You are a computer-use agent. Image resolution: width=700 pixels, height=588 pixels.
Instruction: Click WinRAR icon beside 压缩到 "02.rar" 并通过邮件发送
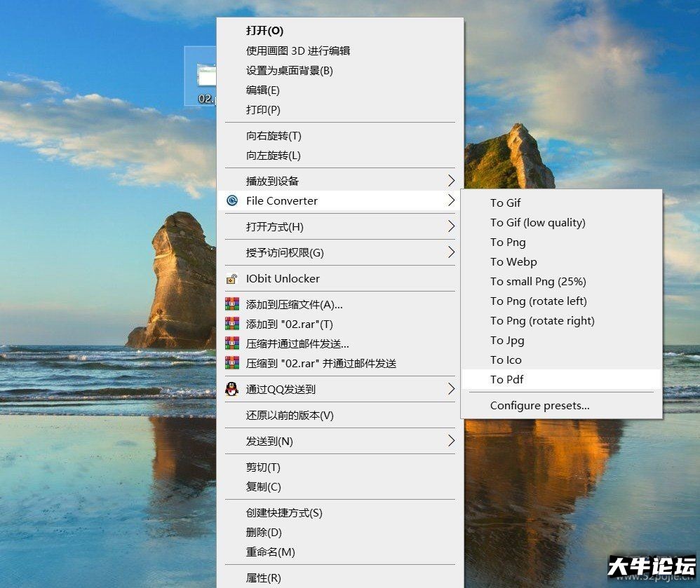(232, 363)
